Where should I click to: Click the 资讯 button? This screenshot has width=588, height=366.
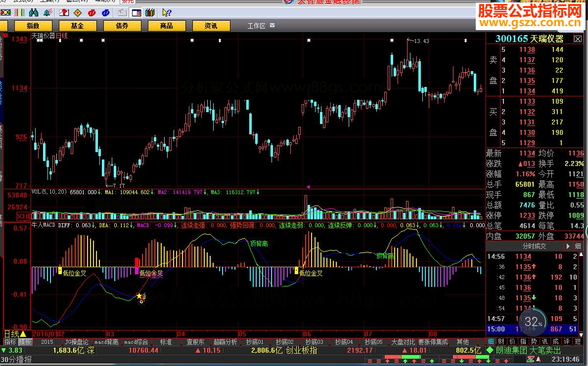(211, 26)
